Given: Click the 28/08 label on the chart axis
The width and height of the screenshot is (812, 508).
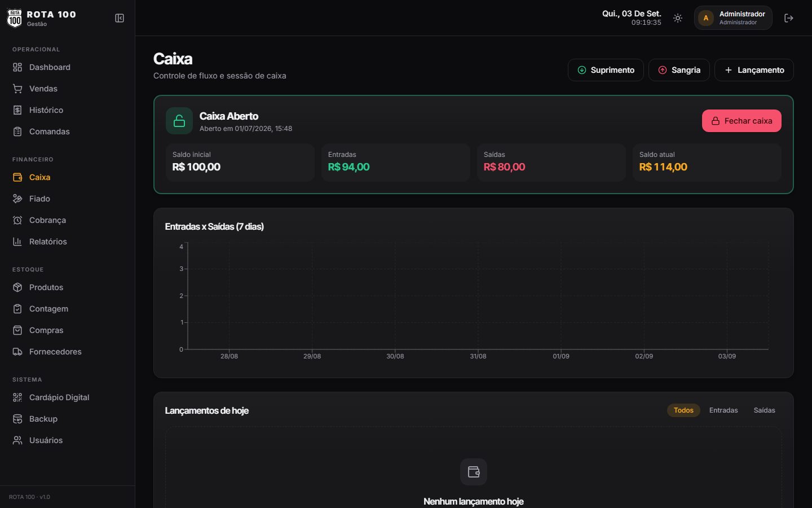Looking at the screenshot, I should (229, 356).
